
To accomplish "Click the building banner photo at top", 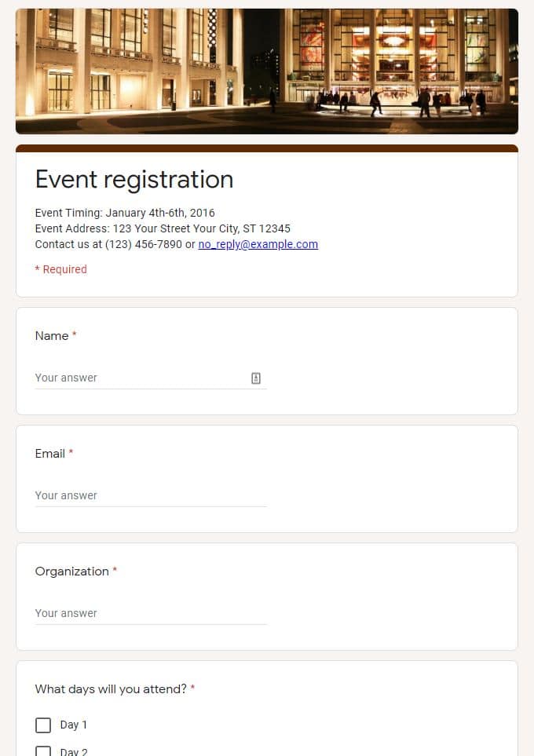I will click(x=267, y=71).
